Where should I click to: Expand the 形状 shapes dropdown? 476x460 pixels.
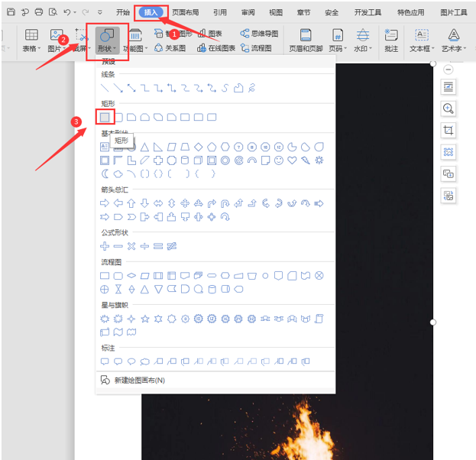point(107,40)
